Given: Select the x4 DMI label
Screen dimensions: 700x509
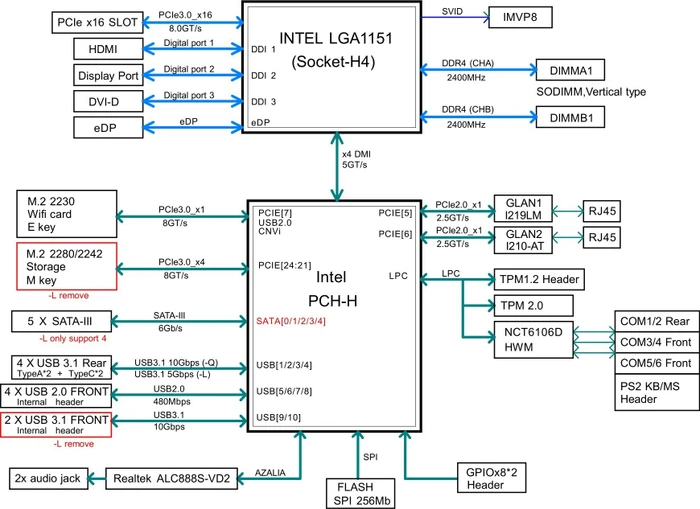Looking at the screenshot, I should tap(356, 154).
